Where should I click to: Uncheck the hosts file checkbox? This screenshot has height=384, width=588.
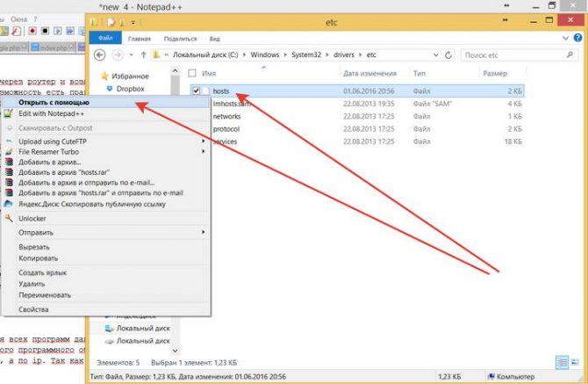(x=195, y=91)
